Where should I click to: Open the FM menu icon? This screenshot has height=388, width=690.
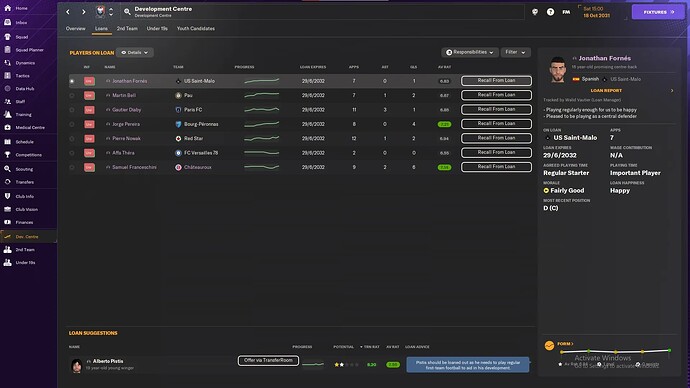tap(566, 12)
